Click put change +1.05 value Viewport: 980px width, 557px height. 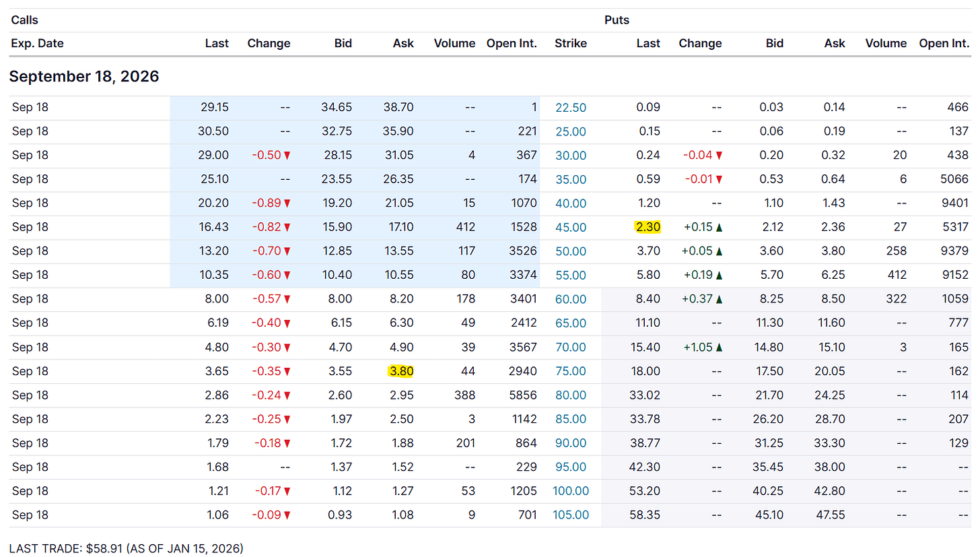(x=703, y=348)
